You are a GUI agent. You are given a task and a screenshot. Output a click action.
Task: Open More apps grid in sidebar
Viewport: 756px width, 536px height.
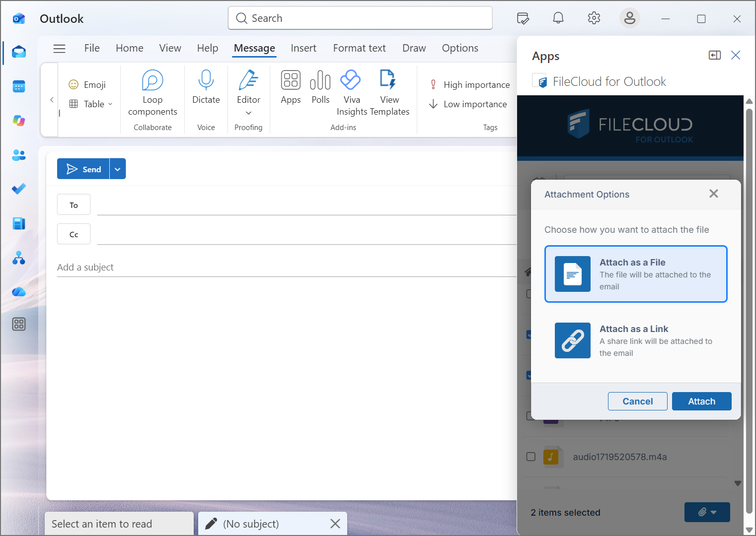click(19, 324)
